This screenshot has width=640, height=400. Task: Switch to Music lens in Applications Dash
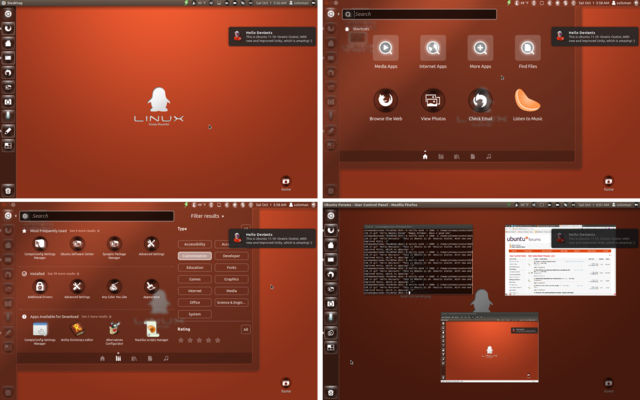coord(166,358)
